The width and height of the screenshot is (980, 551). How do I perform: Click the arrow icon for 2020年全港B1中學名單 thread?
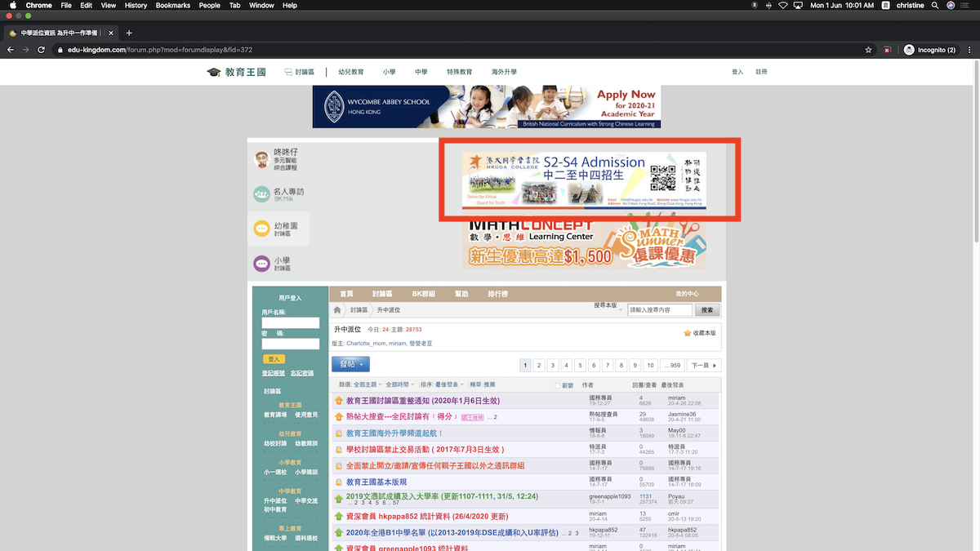(338, 532)
